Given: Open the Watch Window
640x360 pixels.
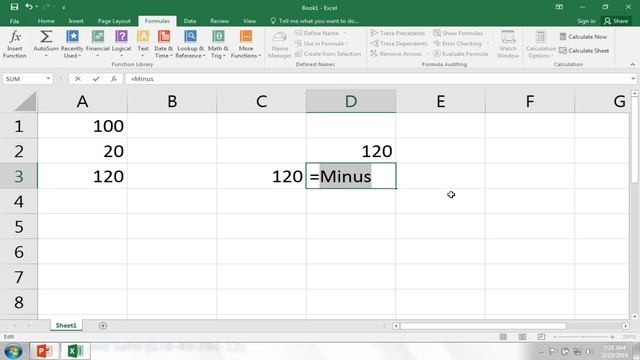Looking at the screenshot, I should click(x=508, y=44).
